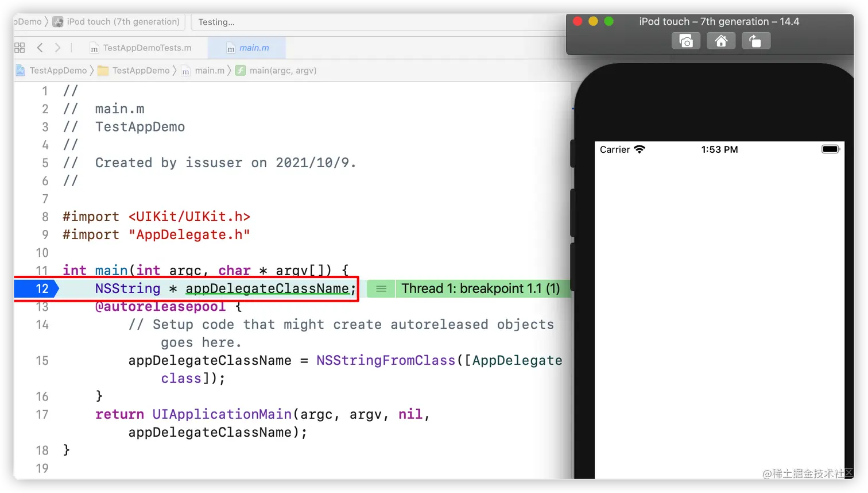Click the Carrier label in simulator status bar

615,149
